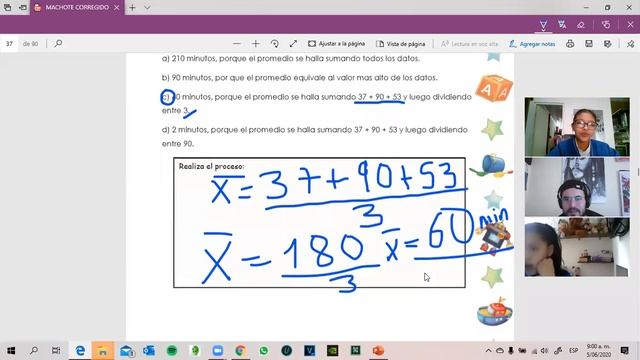Open Google Chrome from the taskbar

click(240, 351)
